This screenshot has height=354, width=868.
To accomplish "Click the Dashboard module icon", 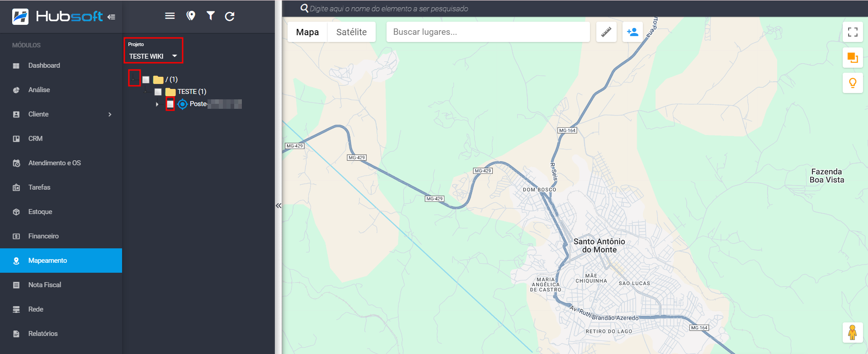I will 16,66.
